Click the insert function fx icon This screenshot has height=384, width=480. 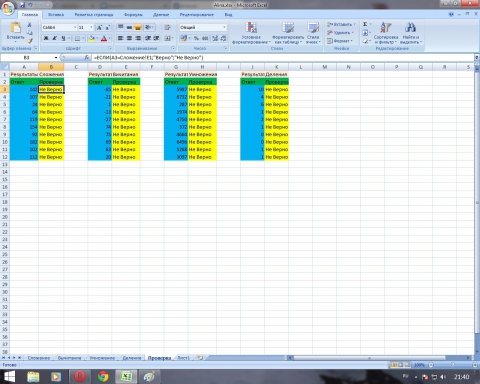point(87,58)
